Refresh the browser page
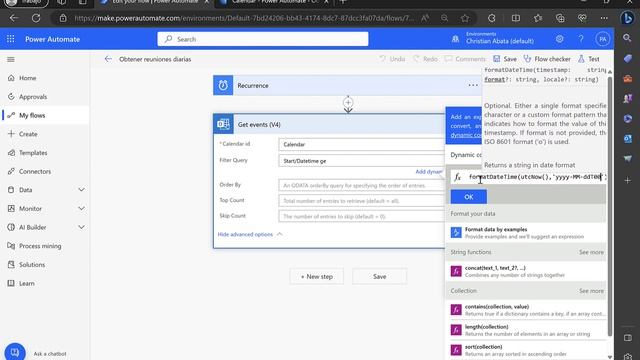 point(36,18)
